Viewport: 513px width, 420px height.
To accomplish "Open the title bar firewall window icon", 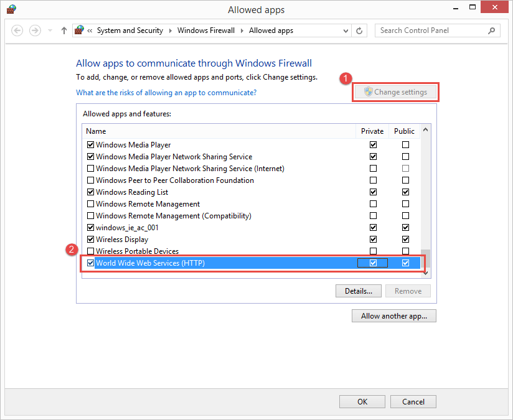I will click(x=11, y=9).
